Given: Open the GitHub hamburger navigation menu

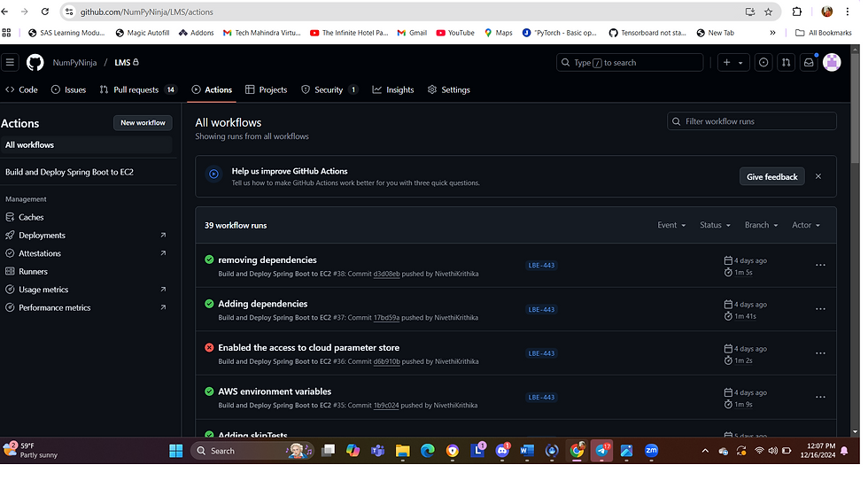Looking at the screenshot, I should point(10,63).
